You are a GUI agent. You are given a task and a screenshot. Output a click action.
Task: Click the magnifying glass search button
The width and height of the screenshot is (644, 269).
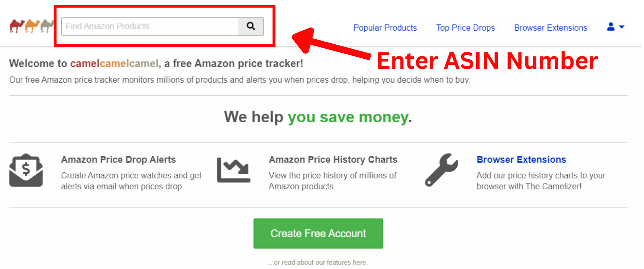[x=251, y=26]
